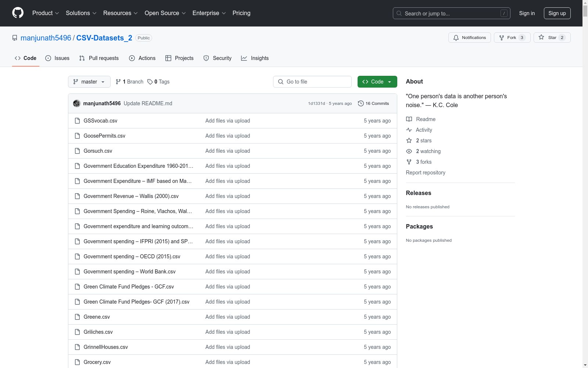
Task: Open Green Climate Fund Pledges- GCF (2017).csv
Action: pos(137,302)
